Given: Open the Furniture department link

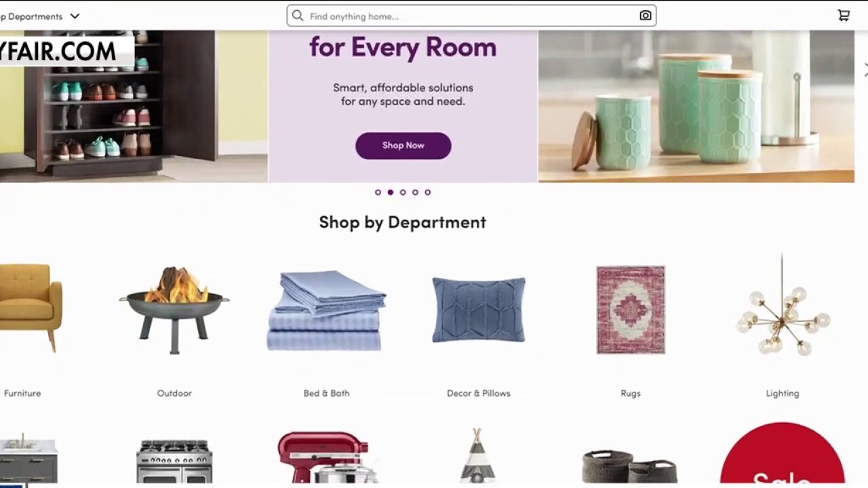Looking at the screenshot, I should click(22, 393).
